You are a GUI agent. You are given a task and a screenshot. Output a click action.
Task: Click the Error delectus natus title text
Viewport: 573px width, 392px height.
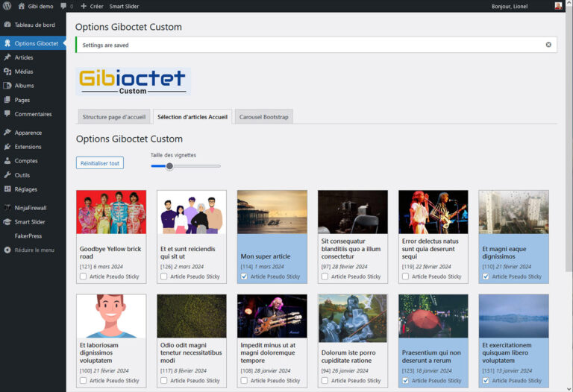pyautogui.click(x=430, y=249)
